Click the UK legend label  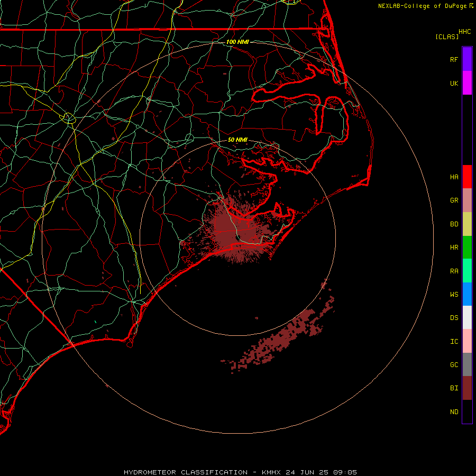pyautogui.click(x=454, y=84)
